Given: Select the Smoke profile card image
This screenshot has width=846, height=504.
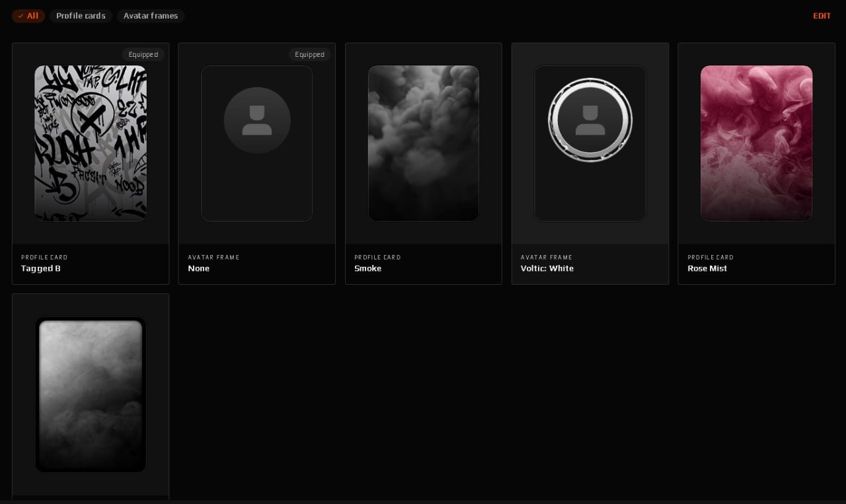Looking at the screenshot, I should point(424,143).
